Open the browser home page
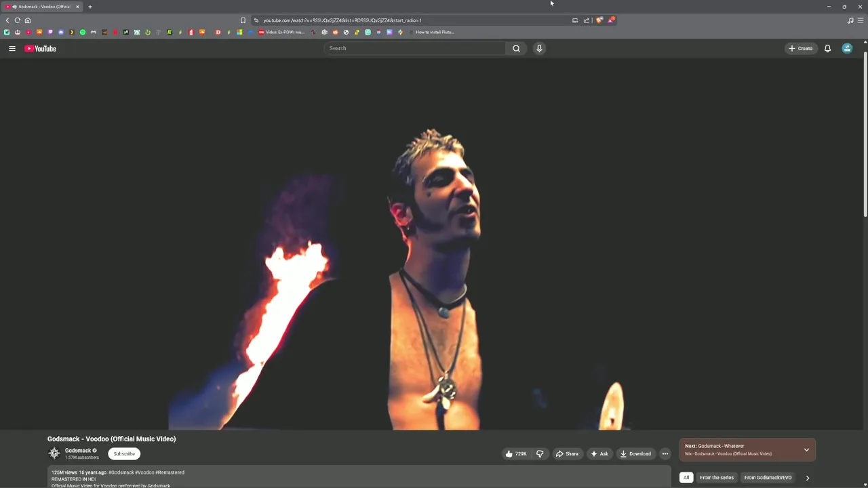The width and height of the screenshot is (868, 488). click(x=28, y=20)
